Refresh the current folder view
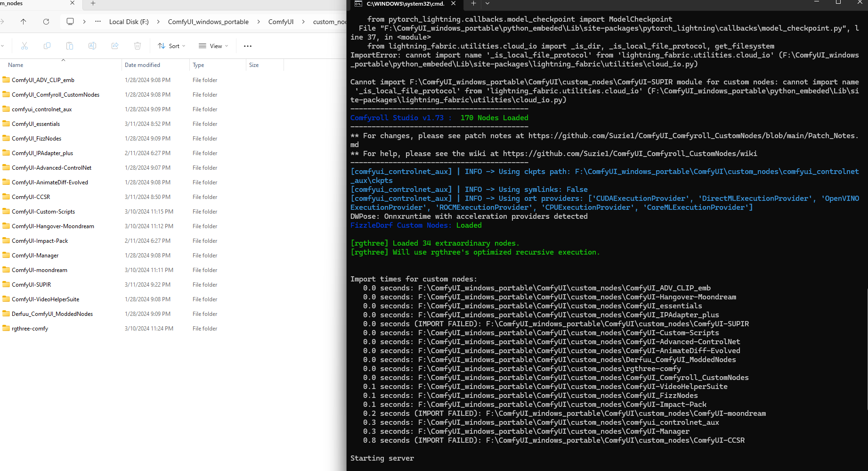Viewport: 868px width, 471px height. pos(46,22)
